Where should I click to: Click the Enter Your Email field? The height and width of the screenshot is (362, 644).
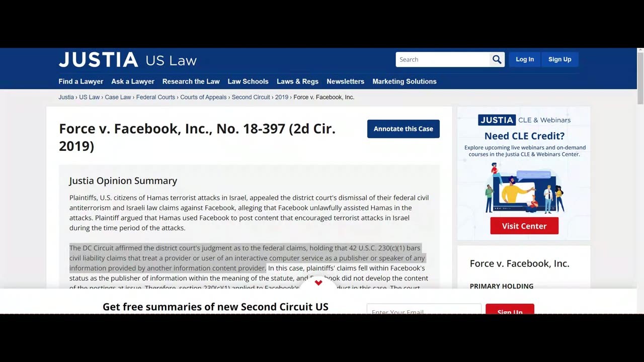[424, 309]
